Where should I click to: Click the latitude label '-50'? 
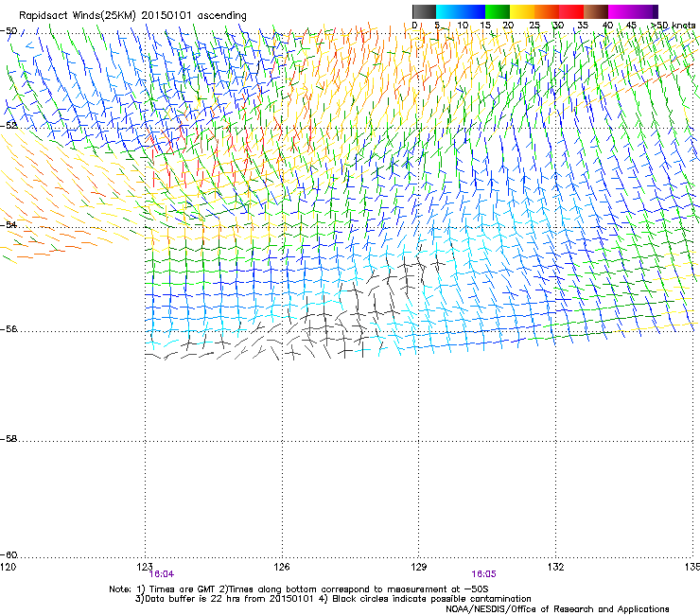point(9,31)
